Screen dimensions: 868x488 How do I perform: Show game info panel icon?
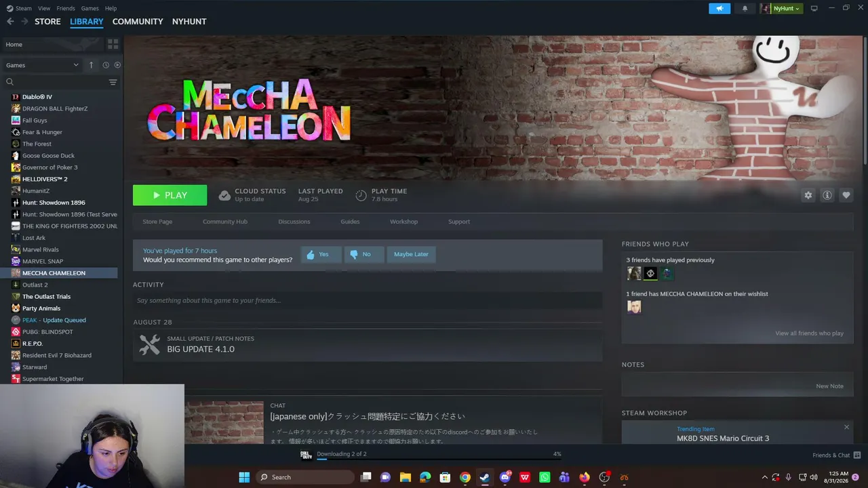click(827, 195)
